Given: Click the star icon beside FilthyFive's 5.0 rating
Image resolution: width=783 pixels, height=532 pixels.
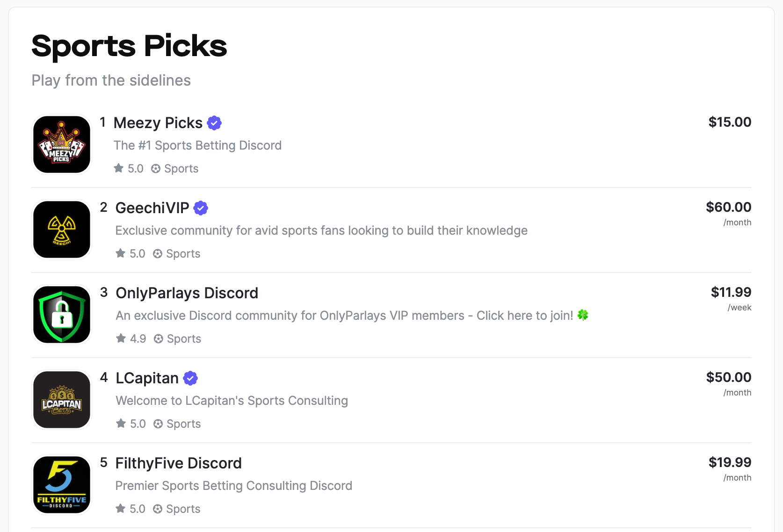Looking at the screenshot, I should pyautogui.click(x=119, y=509).
